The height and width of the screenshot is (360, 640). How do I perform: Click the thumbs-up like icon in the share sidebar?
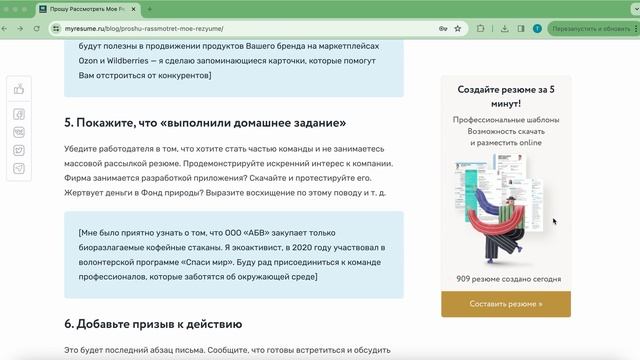19,89
